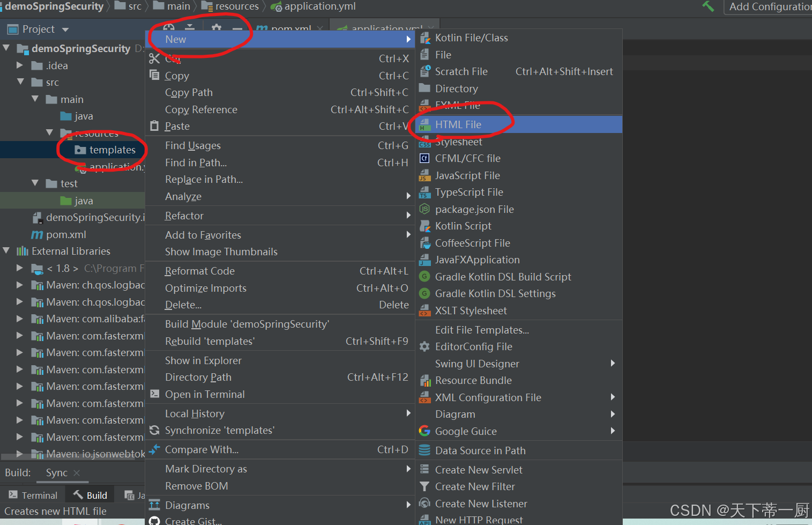This screenshot has height=525, width=812.
Task: Select Edit File Templates... entry
Action: coord(519,330)
